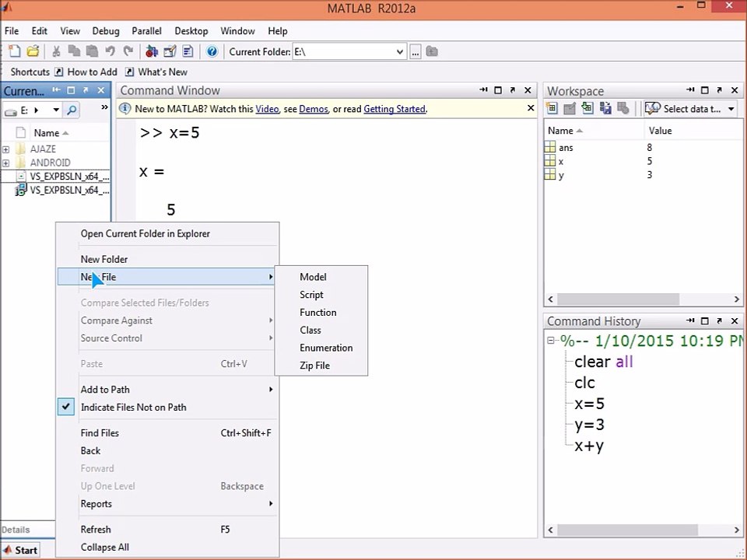Open the Current Folder path dropdown
This screenshot has height=560, width=747.
point(399,52)
